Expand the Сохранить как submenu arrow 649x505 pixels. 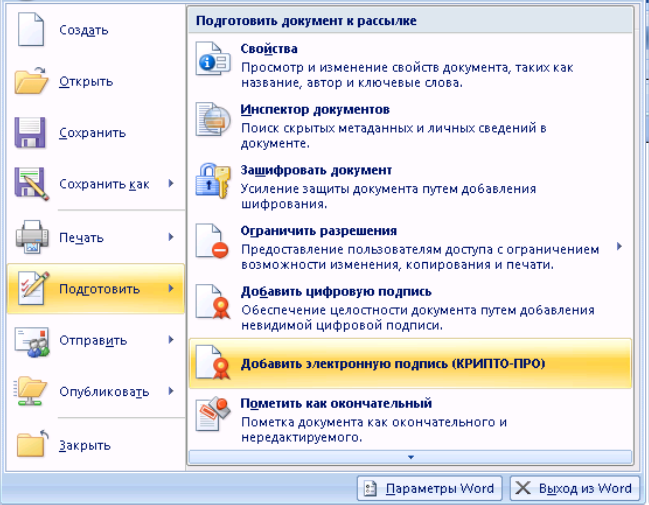pyautogui.click(x=171, y=183)
